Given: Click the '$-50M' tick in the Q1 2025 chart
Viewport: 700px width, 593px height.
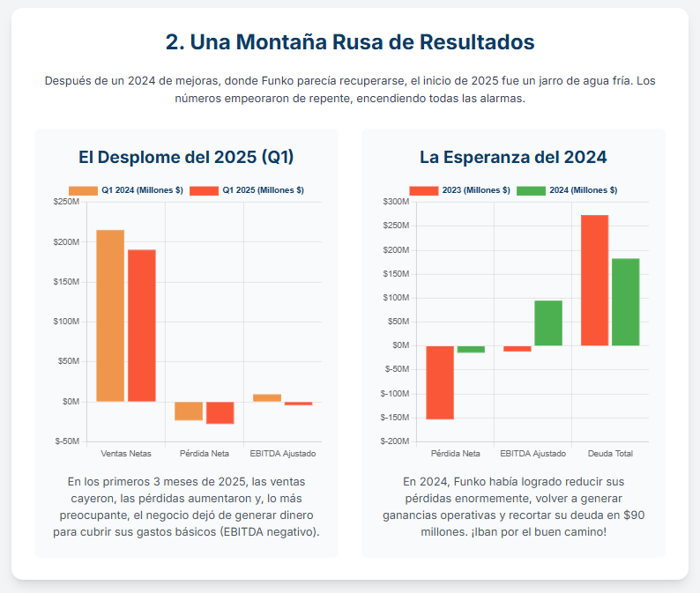Looking at the screenshot, I should [67, 441].
